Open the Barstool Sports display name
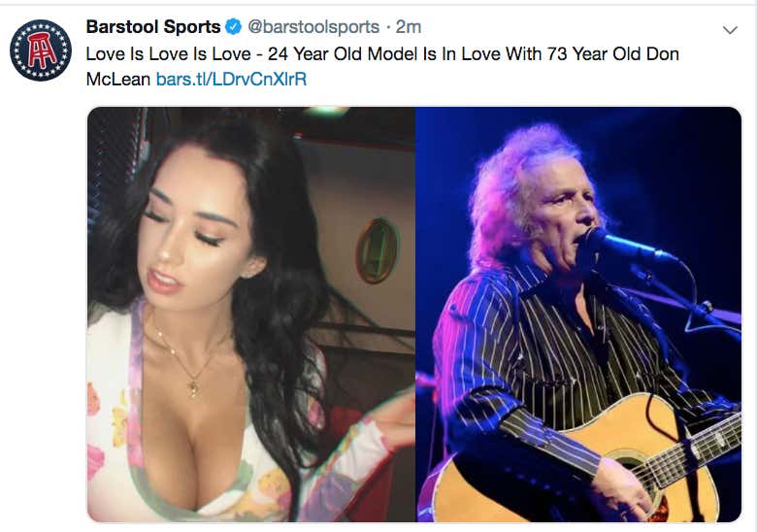The image size is (757, 532). click(153, 27)
